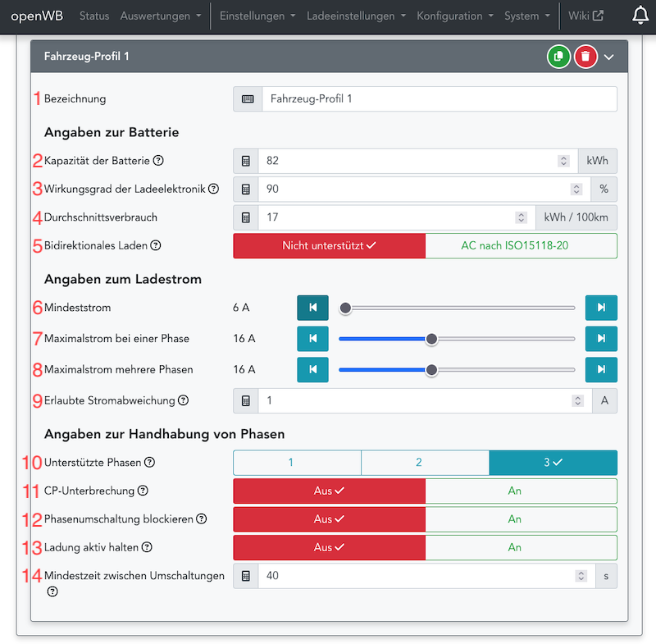Click help icon next to CP-Unterbrechung
This screenshot has width=656, height=644.
(143, 491)
